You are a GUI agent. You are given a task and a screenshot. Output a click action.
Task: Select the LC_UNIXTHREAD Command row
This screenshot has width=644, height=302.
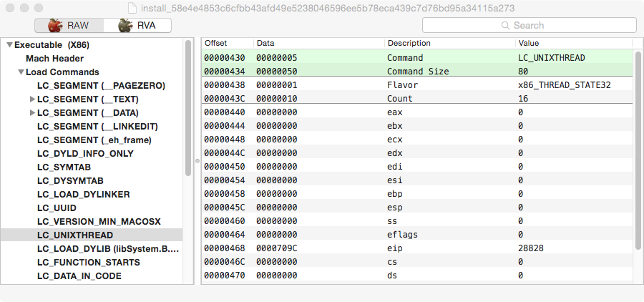415,57
